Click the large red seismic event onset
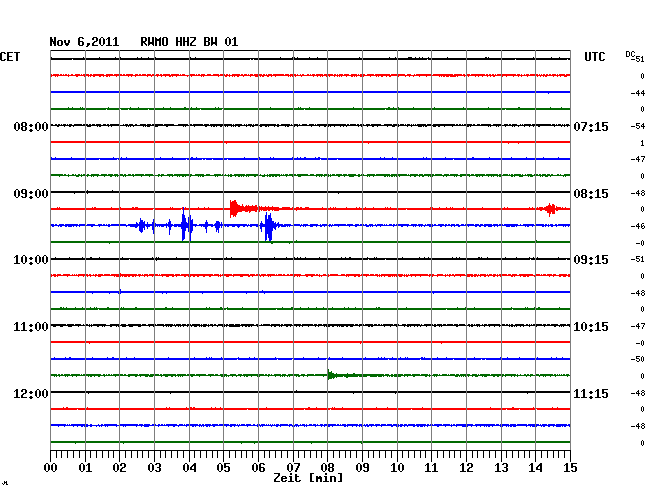Viewport: 650px width, 494px height. (235, 208)
